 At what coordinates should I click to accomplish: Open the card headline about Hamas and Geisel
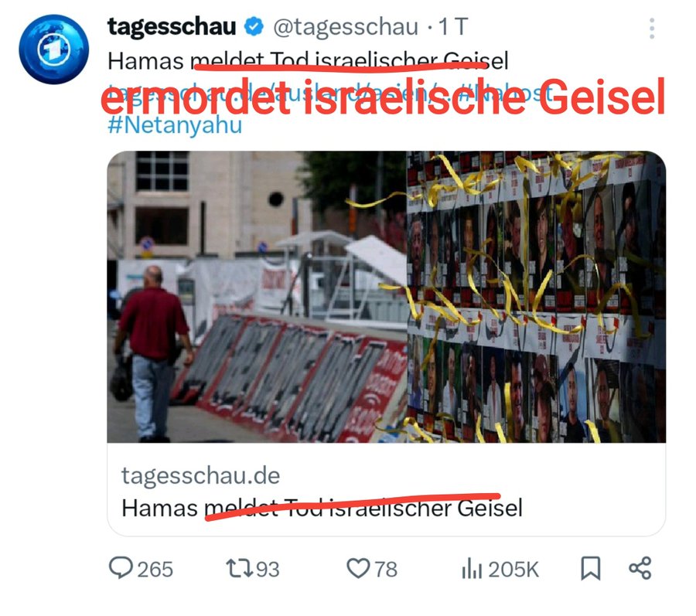(322, 508)
